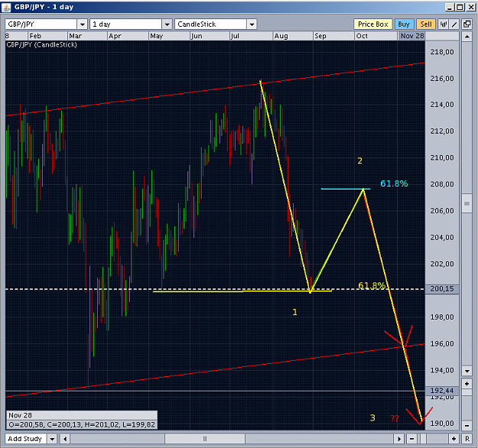Viewport: 478px width, 448px height.
Task: Click vertical scrollbar up arrow
Action: pos(467,37)
